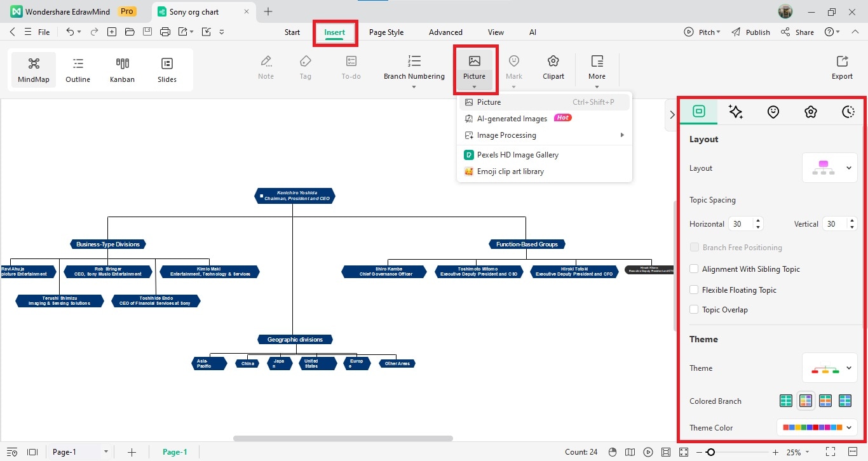Switch to Outline view mode
The width and height of the screenshot is (868, 461).
pyautogui.click(x=78, y=70)
